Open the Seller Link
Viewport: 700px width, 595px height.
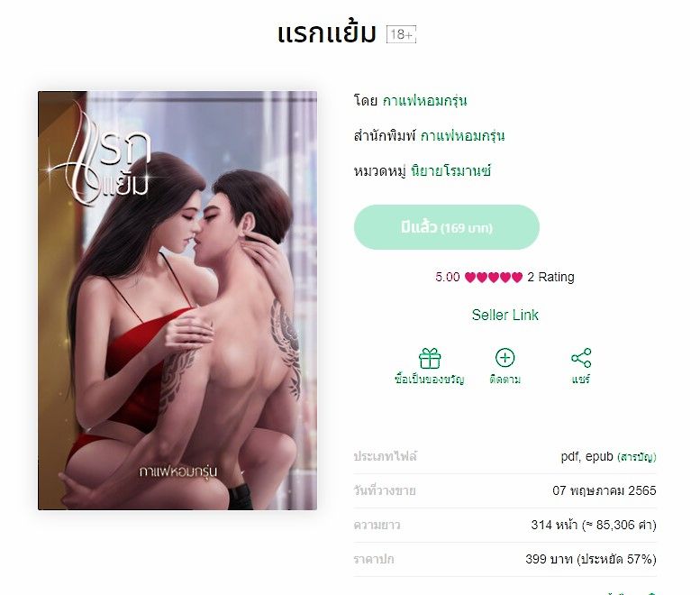(505, 315)
